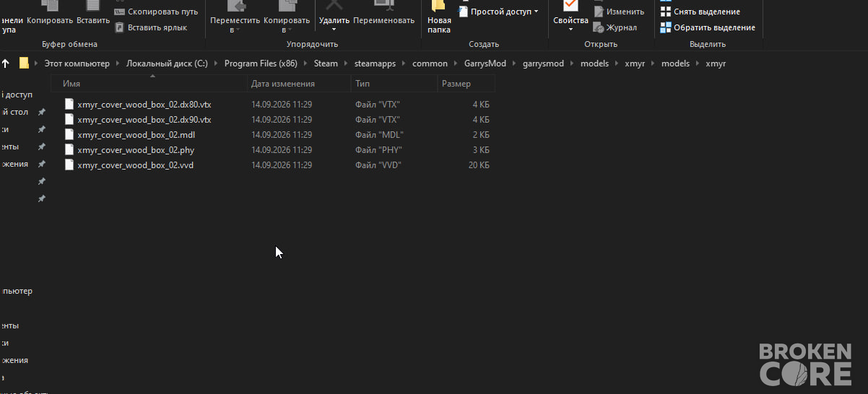868x394 pixels.
Task: Click file icon of xmyr_cover_wood_box_02.dx80.vtx
Action: click(x=69, y=104)
